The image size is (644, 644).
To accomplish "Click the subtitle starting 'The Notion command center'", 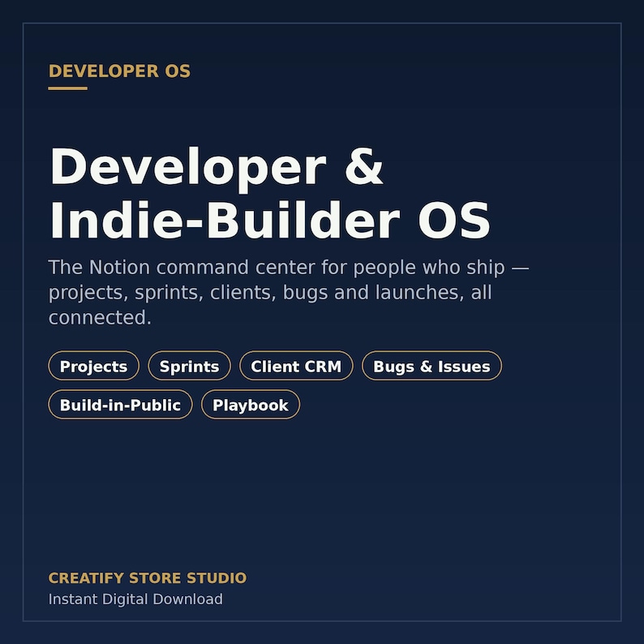I will (289, 293).
